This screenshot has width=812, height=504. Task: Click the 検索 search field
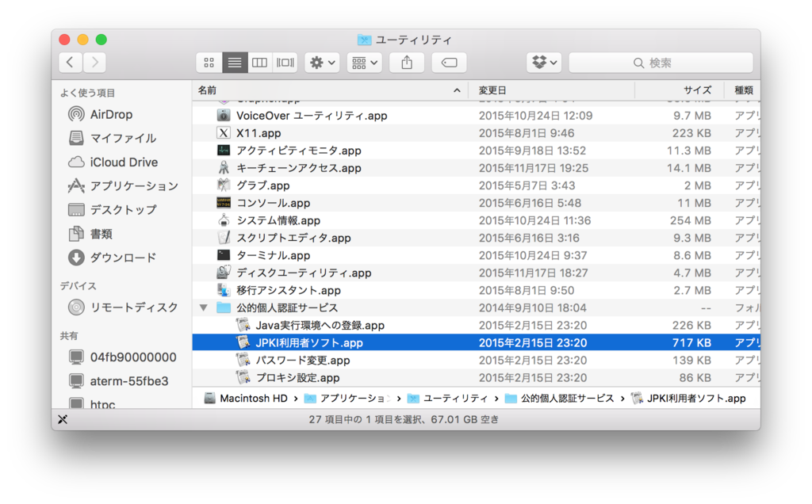(x=661, y=63)
